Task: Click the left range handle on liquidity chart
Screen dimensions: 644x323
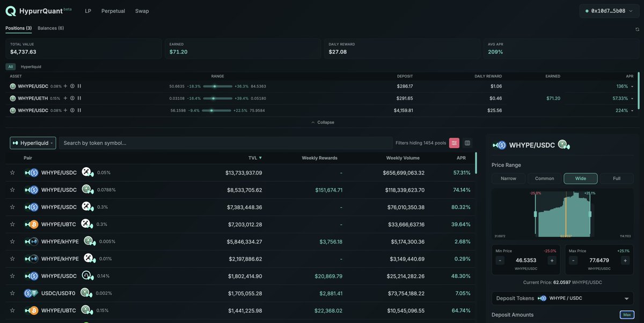Action: pyautogui.click(x=536, y=214)
